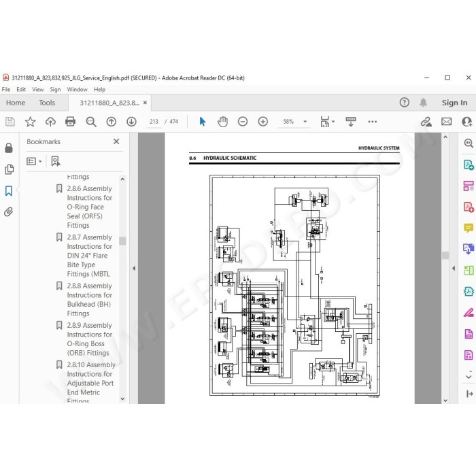This screenshot has height=476, width=476.
Task: Select the arrow Selection tool
Action: click(203, 122)
